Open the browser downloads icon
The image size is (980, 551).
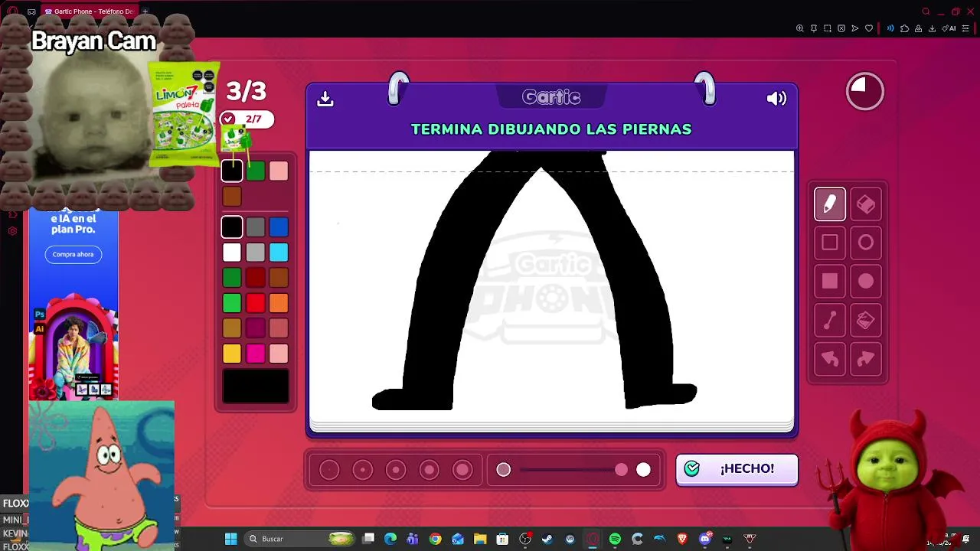[x=932, y=28]
